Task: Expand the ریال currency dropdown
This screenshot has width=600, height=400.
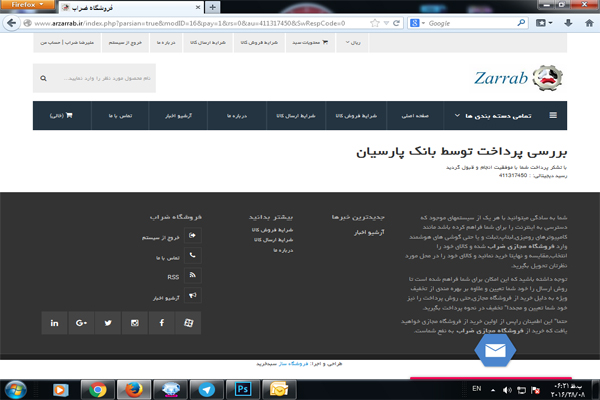Action: 352,42
